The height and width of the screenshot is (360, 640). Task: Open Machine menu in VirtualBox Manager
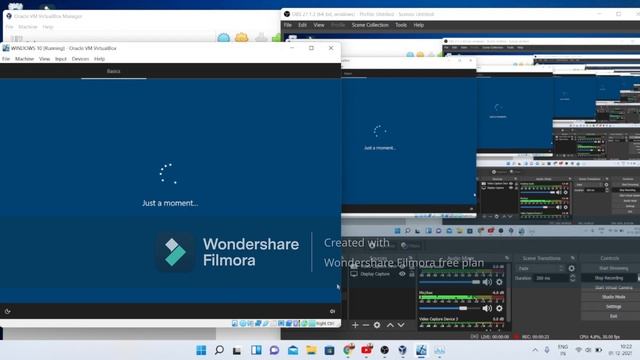28,27
